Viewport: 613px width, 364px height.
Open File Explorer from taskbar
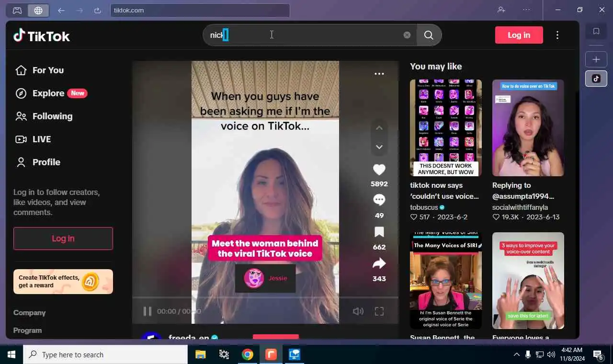click(200, 354)
